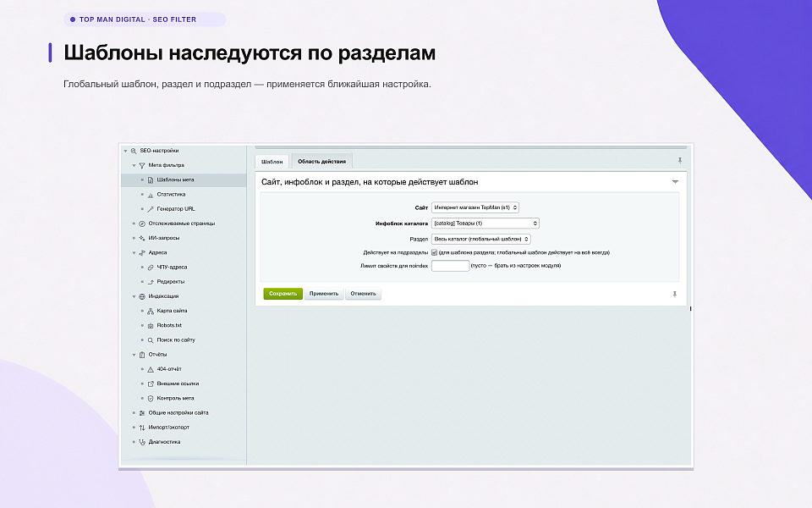Image resolution: width=812 pixels, height=508 pixels.
Task: Click the green Сохранить button
Action: click(283, 294)
